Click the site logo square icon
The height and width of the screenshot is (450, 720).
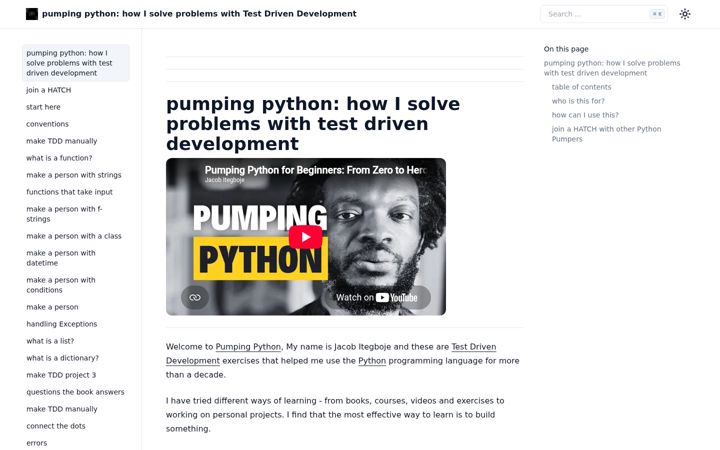(32, 14)
